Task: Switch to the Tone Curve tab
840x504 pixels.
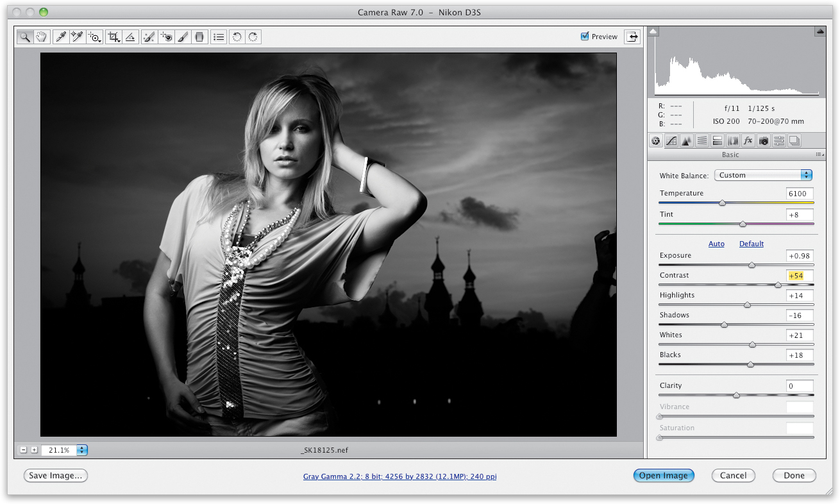Action: pyautogui.click(x=671, y=141)
